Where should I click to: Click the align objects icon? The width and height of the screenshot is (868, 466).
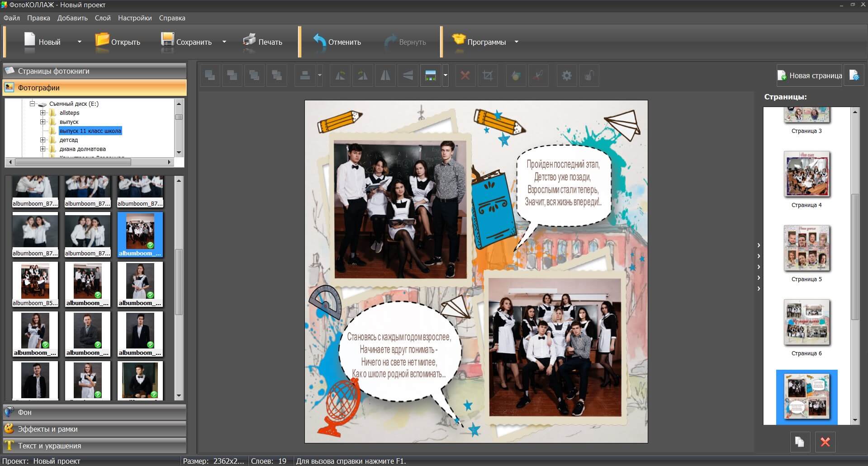305,75
